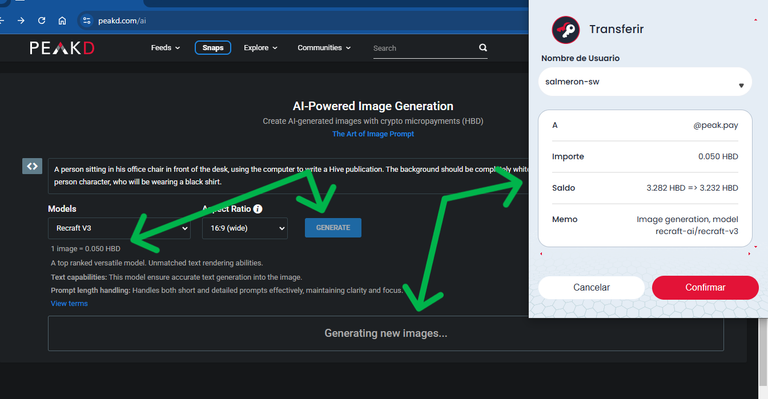This screenshot has height=399, width=768.
Task: Click the 'Prompt length handling:' description line
Action: tap(227, 290)
